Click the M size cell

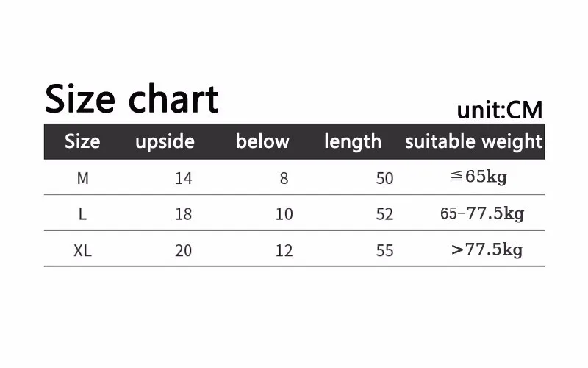[x=83, y=178]
